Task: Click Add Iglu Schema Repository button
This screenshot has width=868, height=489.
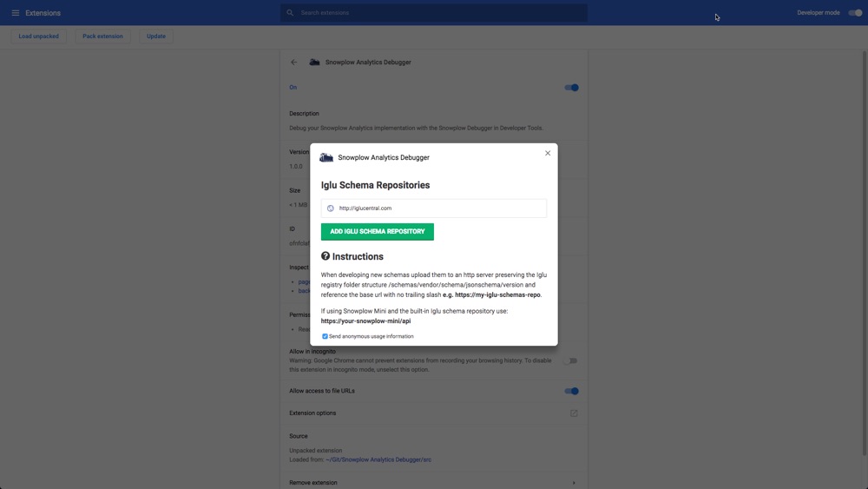Action: click(378, 232)
